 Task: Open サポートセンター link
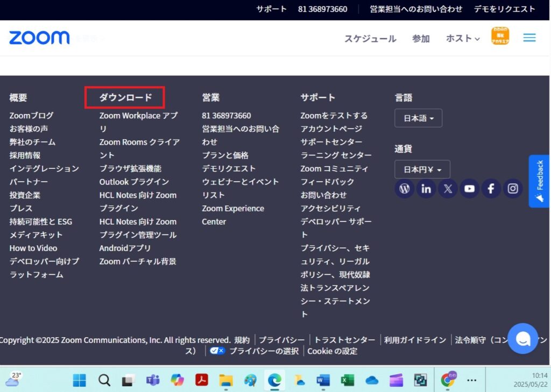click(331, 141)
